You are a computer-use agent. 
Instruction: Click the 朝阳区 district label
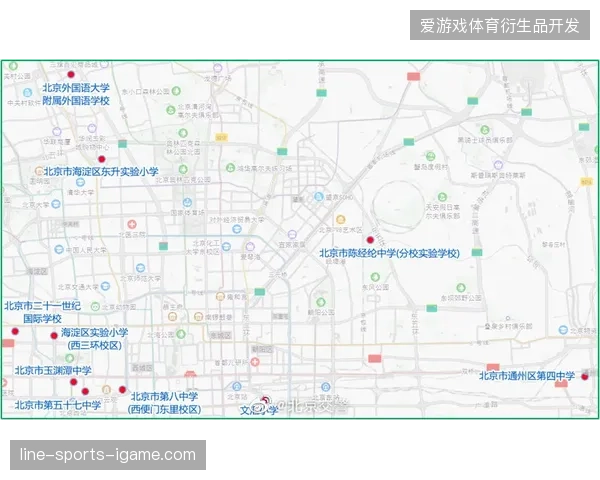(x=262, y=349)
